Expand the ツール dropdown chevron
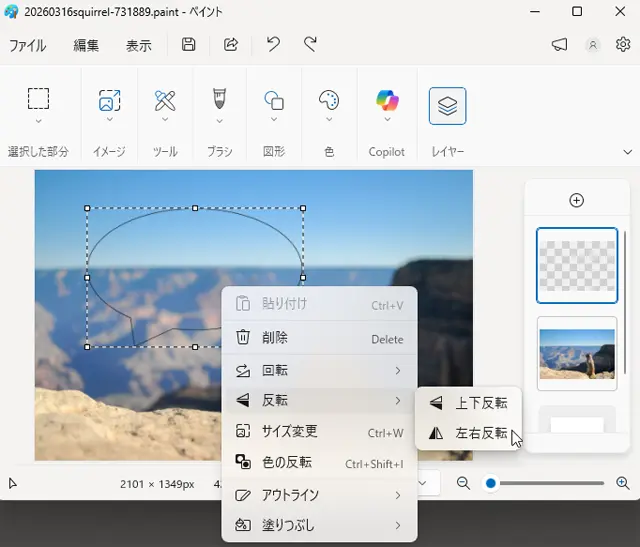The height and width of the screenshot is (547, 640). click(x=165, y=120)
